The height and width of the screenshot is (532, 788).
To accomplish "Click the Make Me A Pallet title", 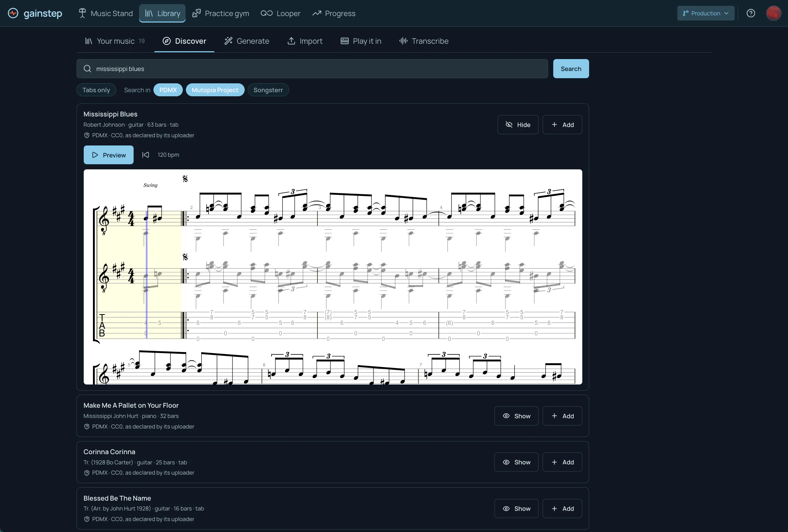I will pyautogui.click(x=131, y=405).
